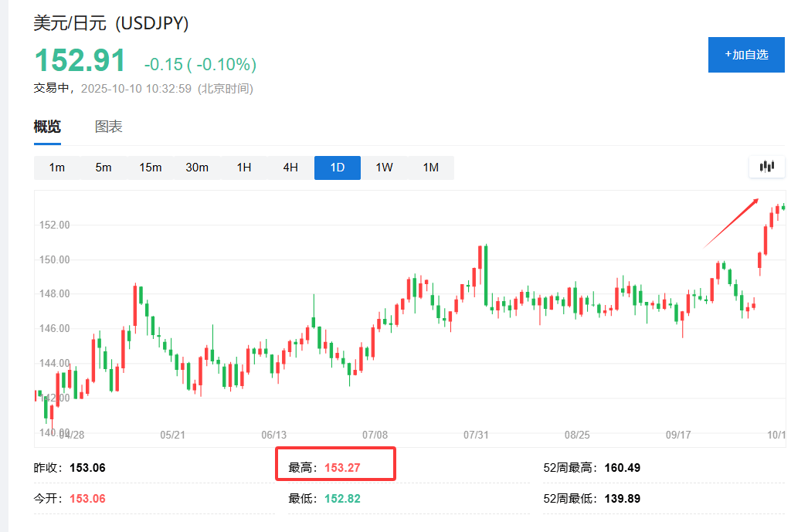Click the 最低 152.82 value

point(342,499)
